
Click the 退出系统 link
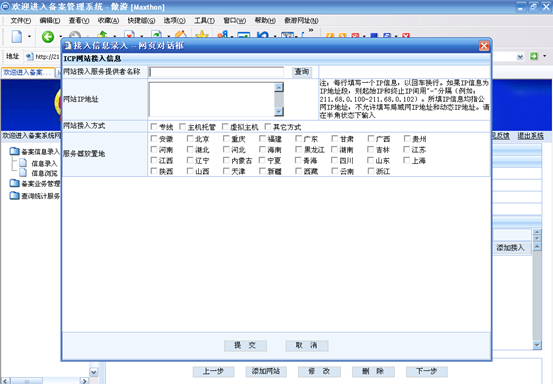[530, 136]
